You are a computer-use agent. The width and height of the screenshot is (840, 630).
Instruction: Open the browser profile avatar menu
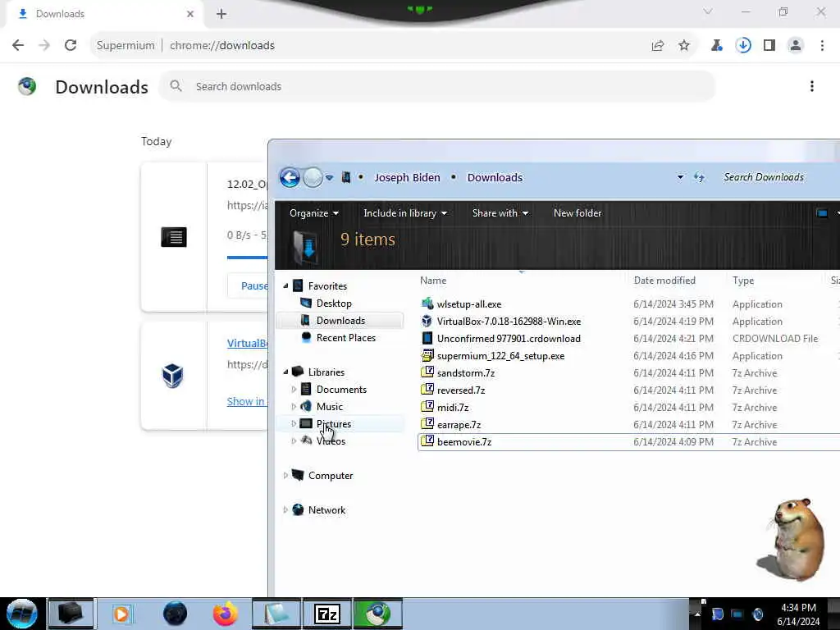pyautogui.click(x=796, y=46)
